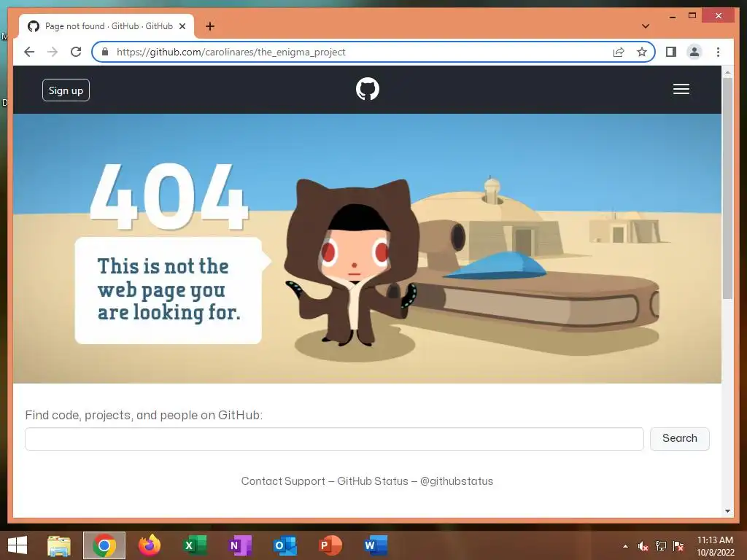Click the Sign up button
Viewport: 747px width, 560px height.
click(x=66, y=90)
